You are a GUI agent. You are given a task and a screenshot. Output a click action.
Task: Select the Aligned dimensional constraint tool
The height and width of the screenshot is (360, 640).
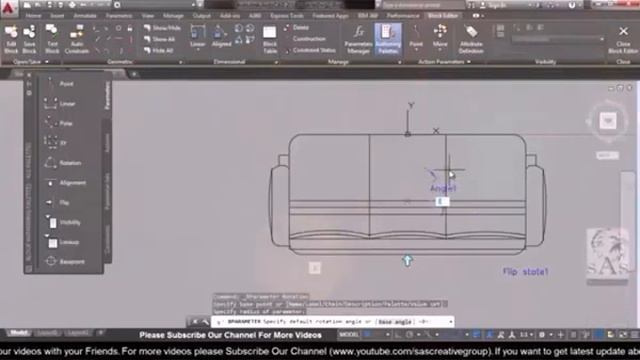pyautogui.click(x=221, y=36)
